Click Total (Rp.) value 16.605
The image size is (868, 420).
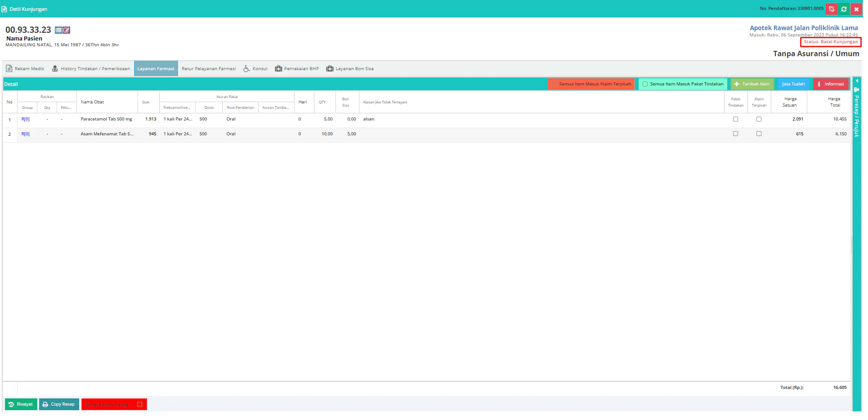pos(840,388)
